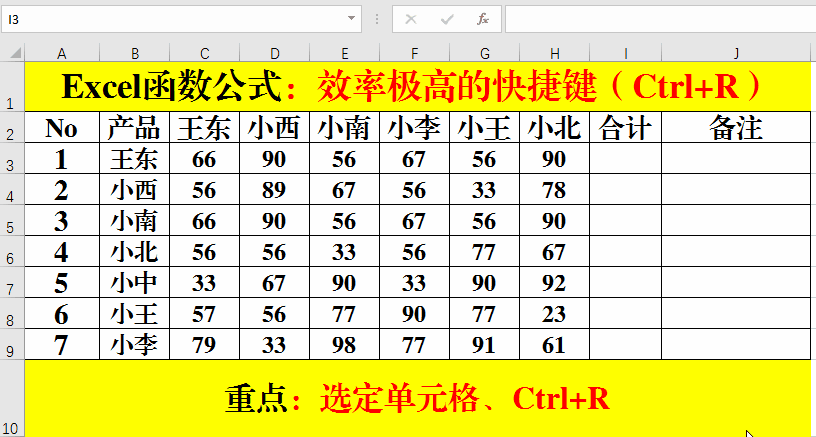Click the '小王' column header cell
This screenshot has height=437, width=816.
pos(484,127)
